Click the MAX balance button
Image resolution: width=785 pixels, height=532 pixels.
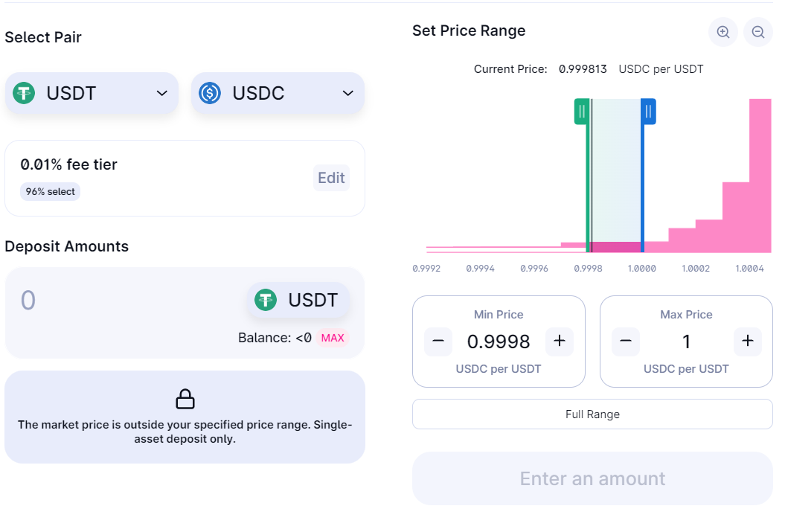(x=333, y=338)
